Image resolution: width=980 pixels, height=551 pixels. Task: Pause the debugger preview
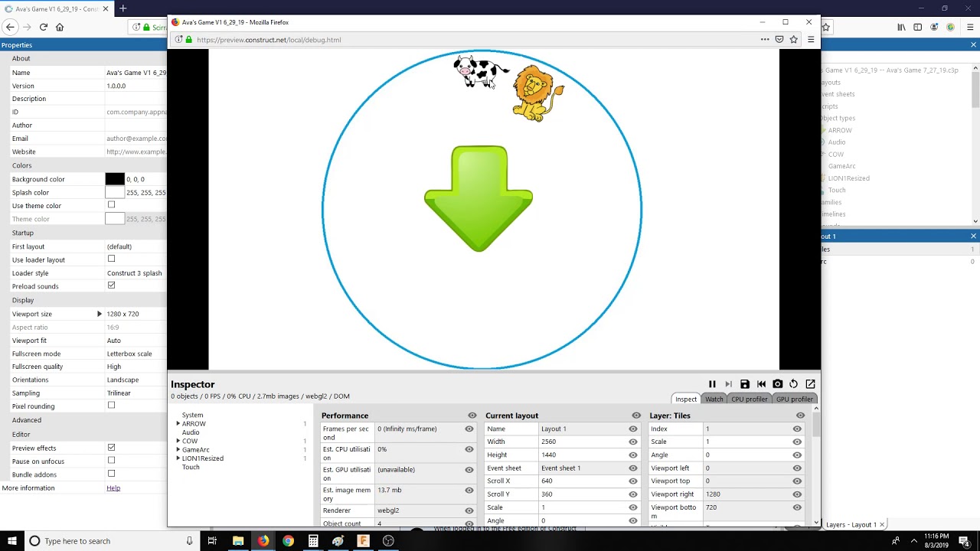coord(712,384)
